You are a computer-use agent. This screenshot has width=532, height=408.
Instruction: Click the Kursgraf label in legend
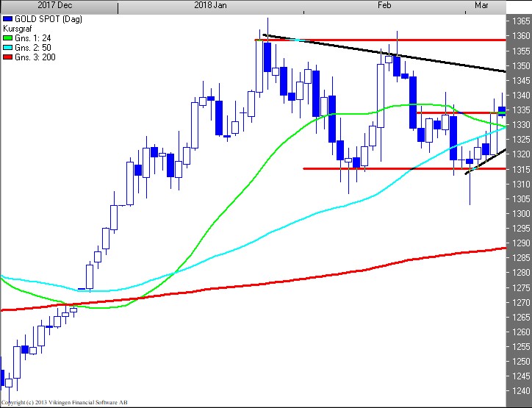point(18,26)
